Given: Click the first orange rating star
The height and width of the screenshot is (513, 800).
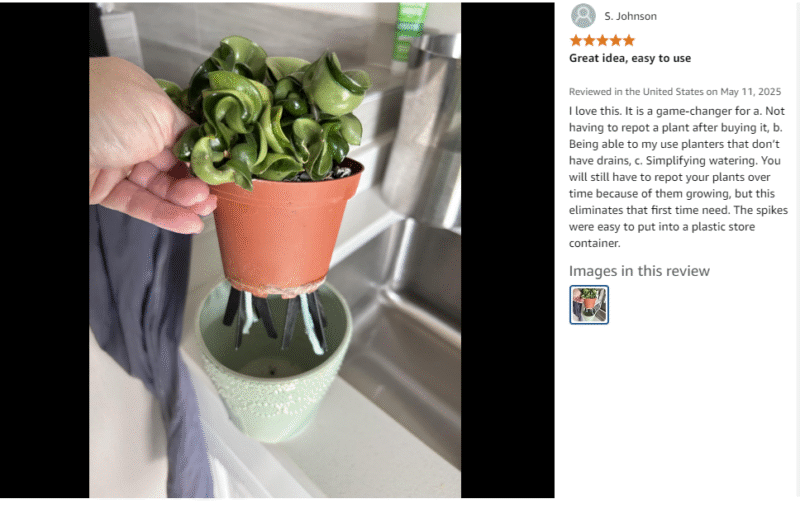Looking at the screenshot, I should coord(576,40).
